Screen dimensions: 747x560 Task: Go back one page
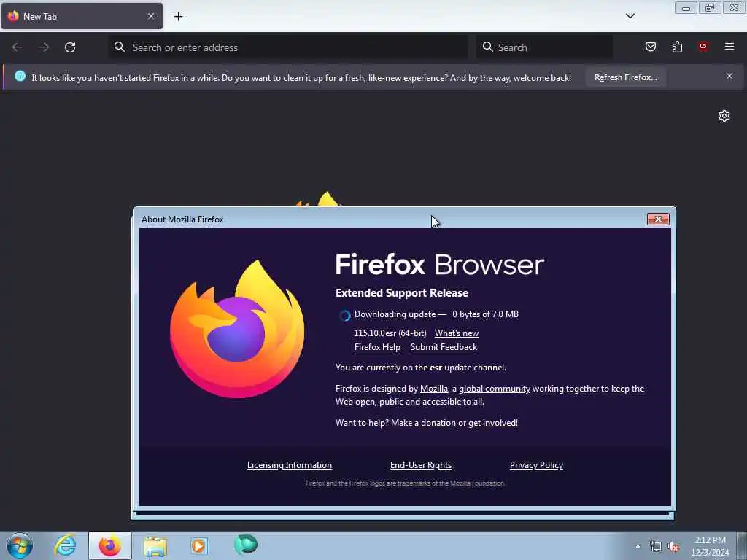tap(18, 47)
